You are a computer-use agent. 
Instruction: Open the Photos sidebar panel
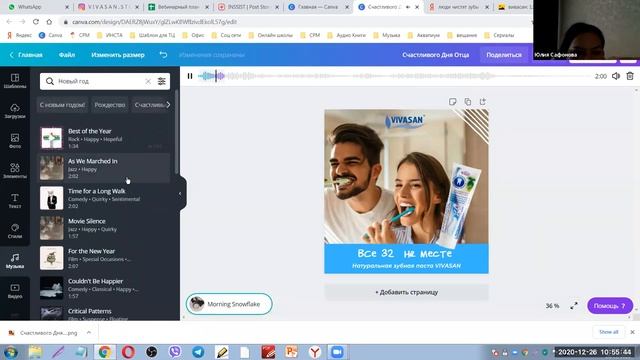(x=15, y=141)
